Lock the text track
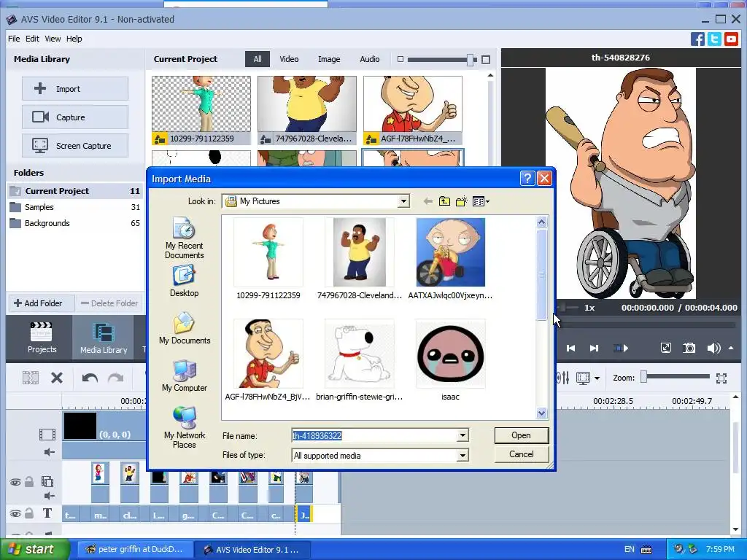This screenshot has height=560, width=747. point(29,513)
